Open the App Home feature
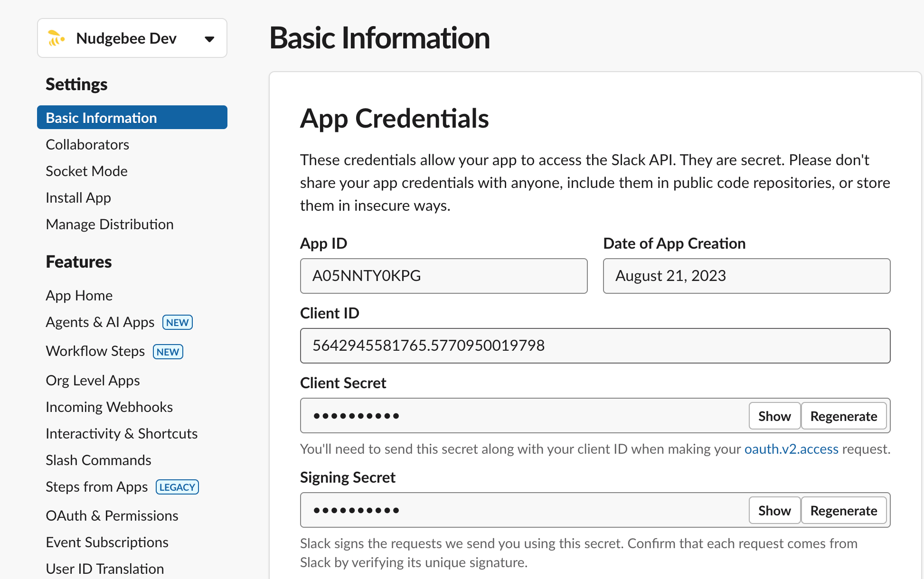 point(79,295)
